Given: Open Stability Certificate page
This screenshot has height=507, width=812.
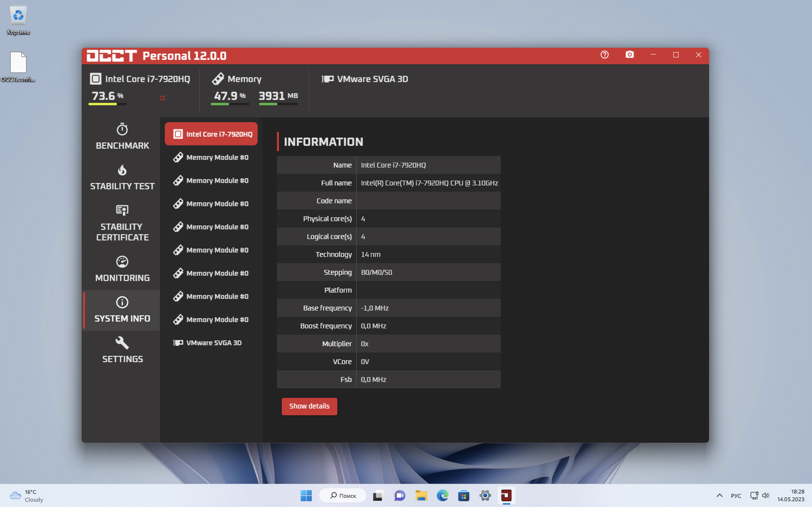Looking at the screenshot, I should [122, 223].
